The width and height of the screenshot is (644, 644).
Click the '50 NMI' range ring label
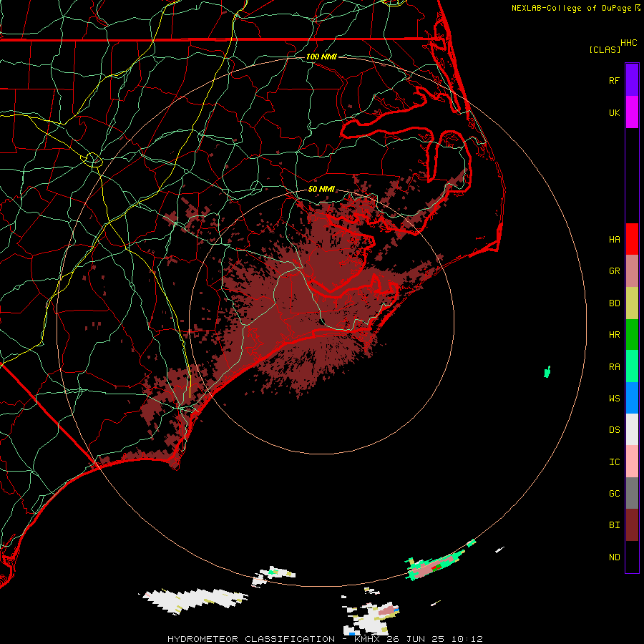tap(321, 189)
